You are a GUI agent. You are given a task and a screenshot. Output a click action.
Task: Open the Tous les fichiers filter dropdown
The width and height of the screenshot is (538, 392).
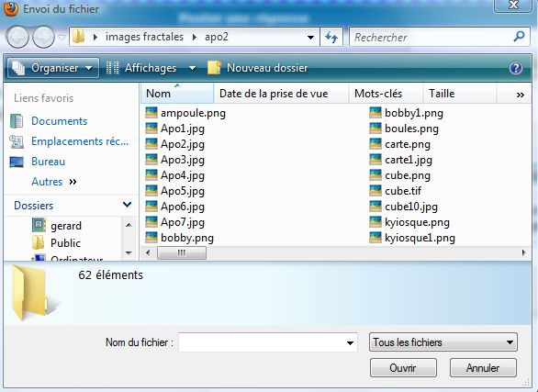tap(443, 342)
